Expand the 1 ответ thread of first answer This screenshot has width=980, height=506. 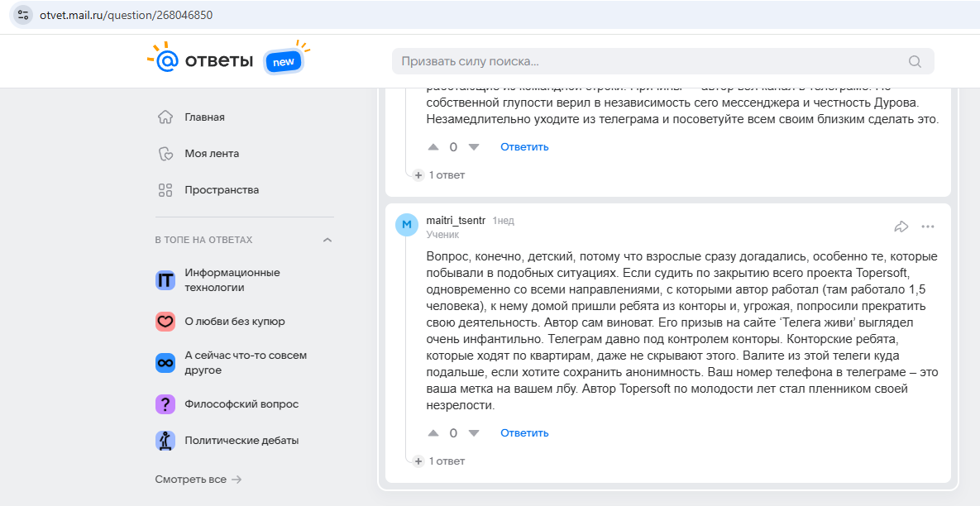tap(439, 175)
